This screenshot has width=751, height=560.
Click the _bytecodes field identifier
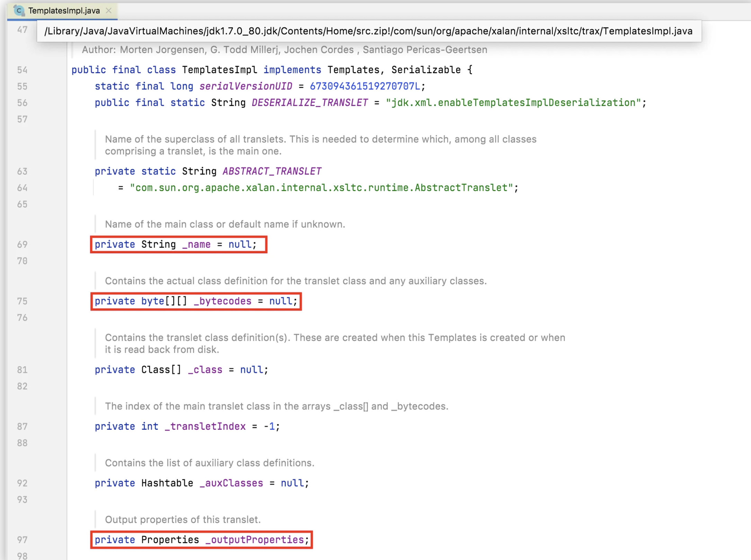click(x=223, y=301)
